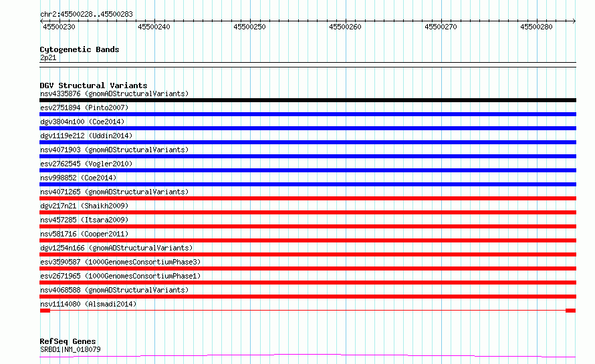Viewport: 595px width, 364px height.
Task: Open dgv1254n166 gnomADStructuralVariants label
Action: (x=116, y=248)
